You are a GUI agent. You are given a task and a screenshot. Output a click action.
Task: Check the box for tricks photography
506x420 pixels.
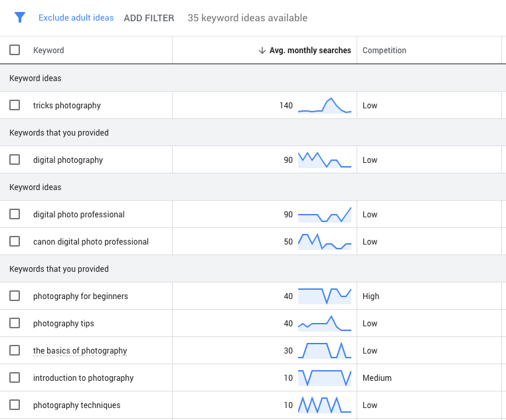pyautogui.click(x=15, y=105)
